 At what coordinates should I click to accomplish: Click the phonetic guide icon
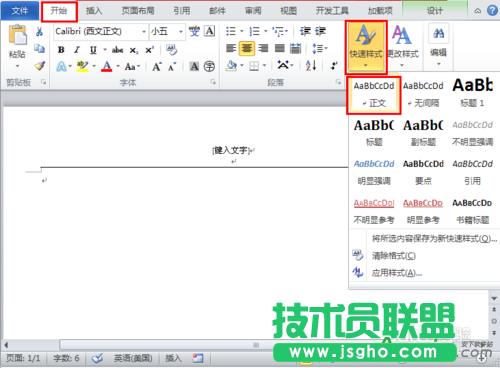click(x=194, y=31)
